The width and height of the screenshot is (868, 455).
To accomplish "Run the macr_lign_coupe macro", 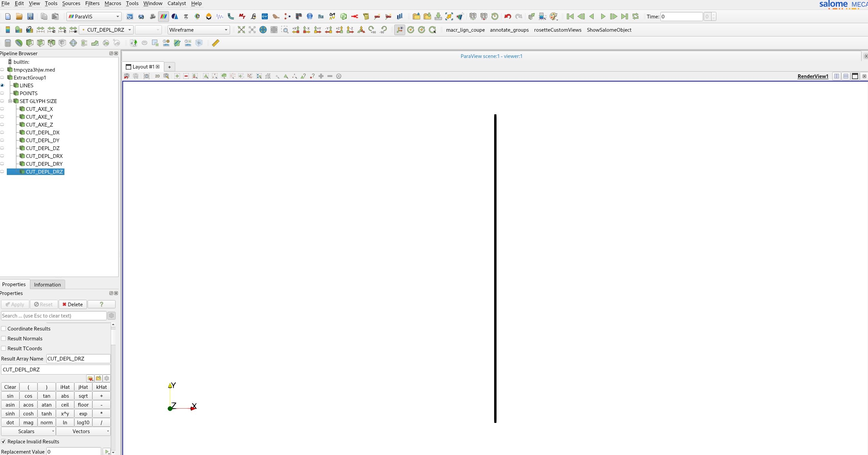I will (x=465, y=30).
